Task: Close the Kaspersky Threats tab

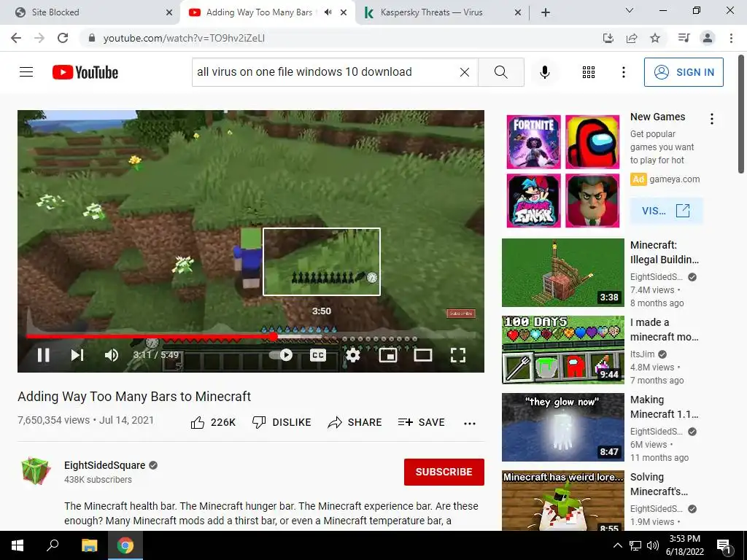Action: pos(518,13)
